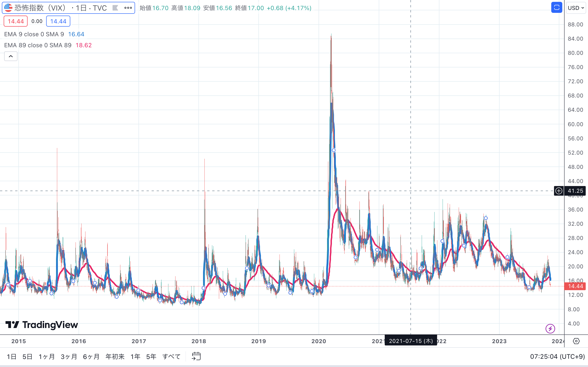
Task: Click the EMA 9 indicator legend
Action: (x=34, y=34)
